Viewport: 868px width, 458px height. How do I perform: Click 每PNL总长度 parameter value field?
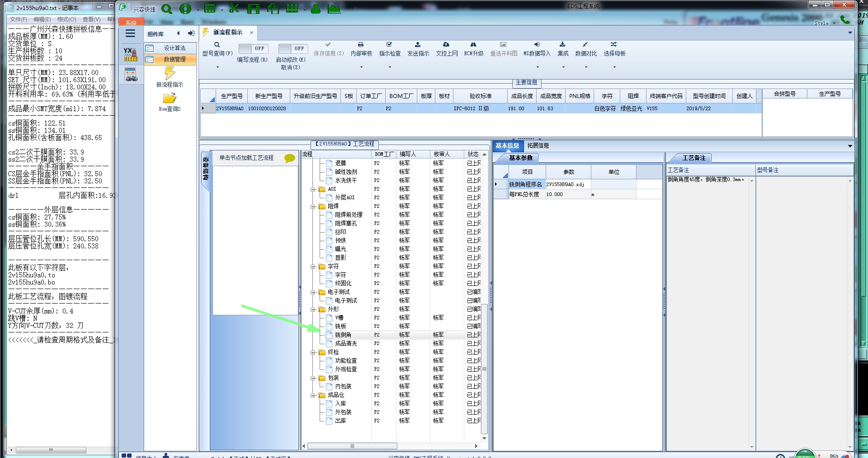[x=568, y=194]
